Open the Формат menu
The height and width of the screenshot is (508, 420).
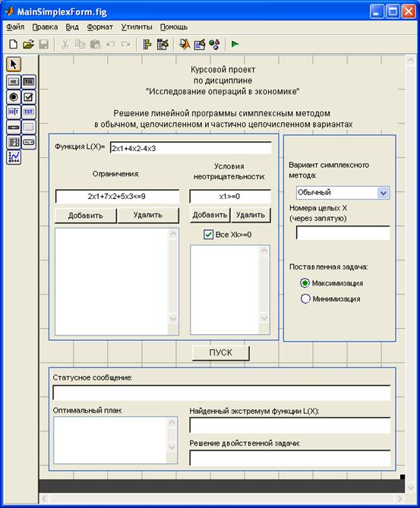click(99, 27)
